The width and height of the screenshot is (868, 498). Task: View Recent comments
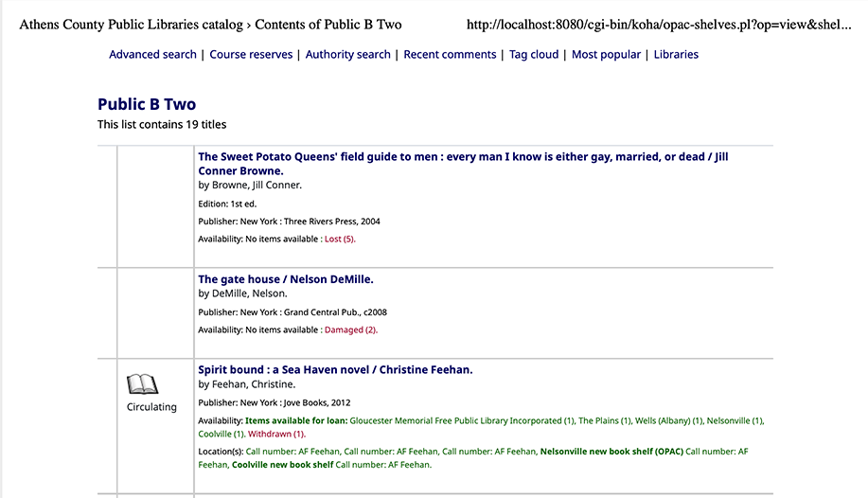(450, 55)
